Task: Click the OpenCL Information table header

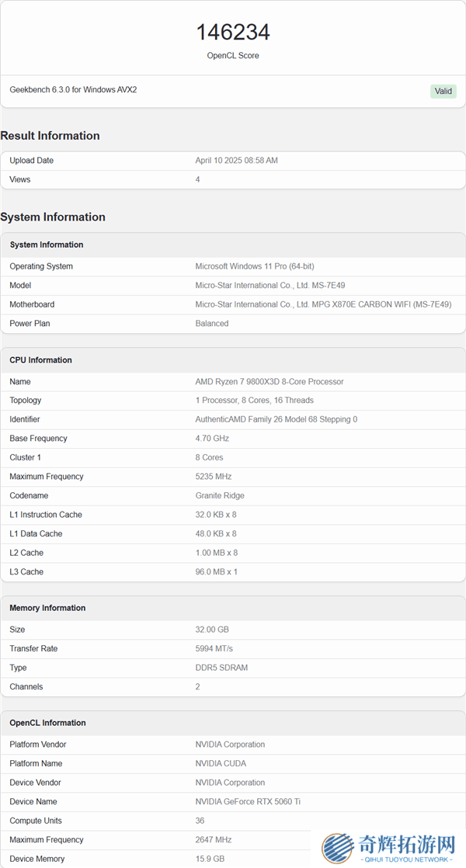Action: (x=47, y=723)
